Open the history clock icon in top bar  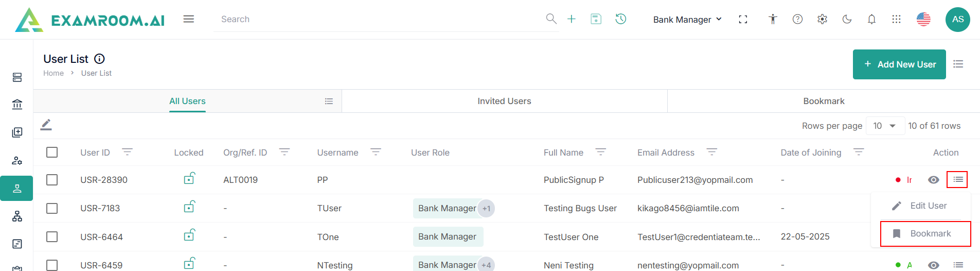click(621, 19)
